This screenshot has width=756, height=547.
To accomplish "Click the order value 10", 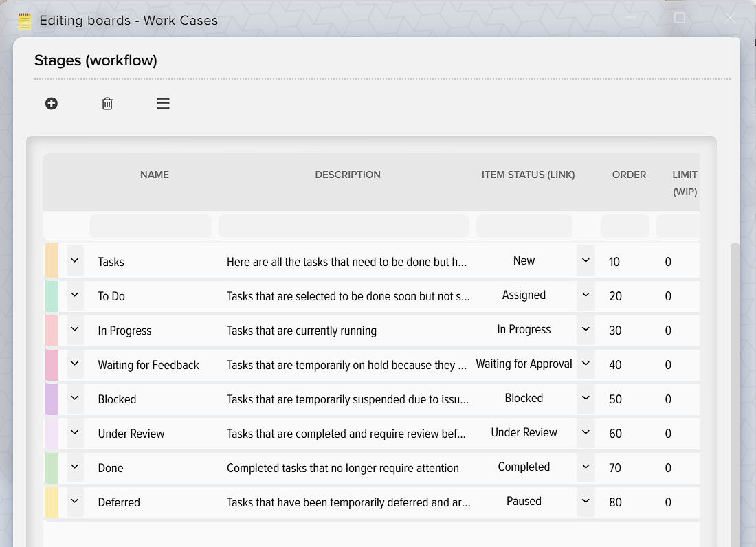I will pos(614,262).
